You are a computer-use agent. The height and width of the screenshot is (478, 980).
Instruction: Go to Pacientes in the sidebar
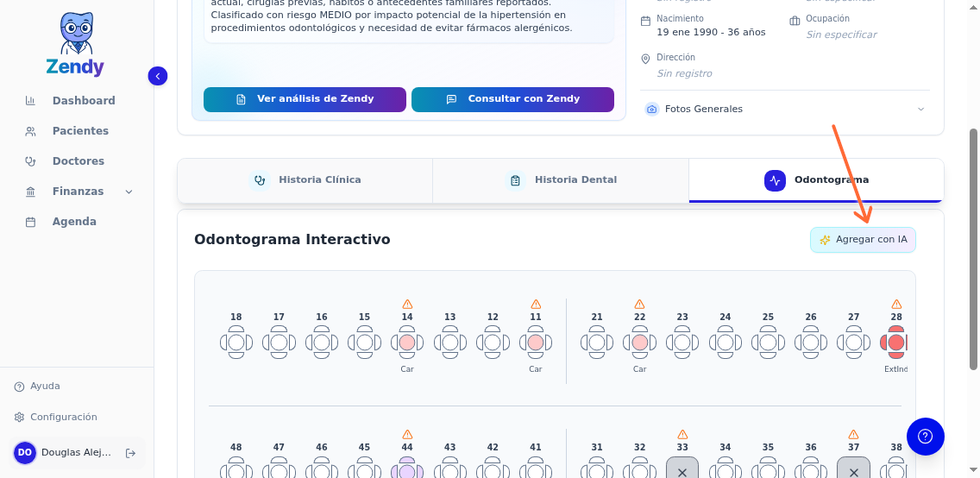pos(80,131)
